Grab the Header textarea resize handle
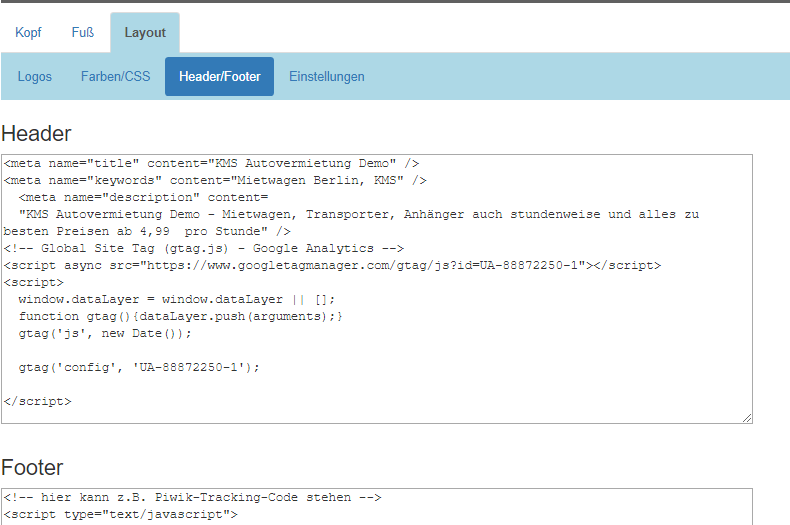 [x=747, y=418]
